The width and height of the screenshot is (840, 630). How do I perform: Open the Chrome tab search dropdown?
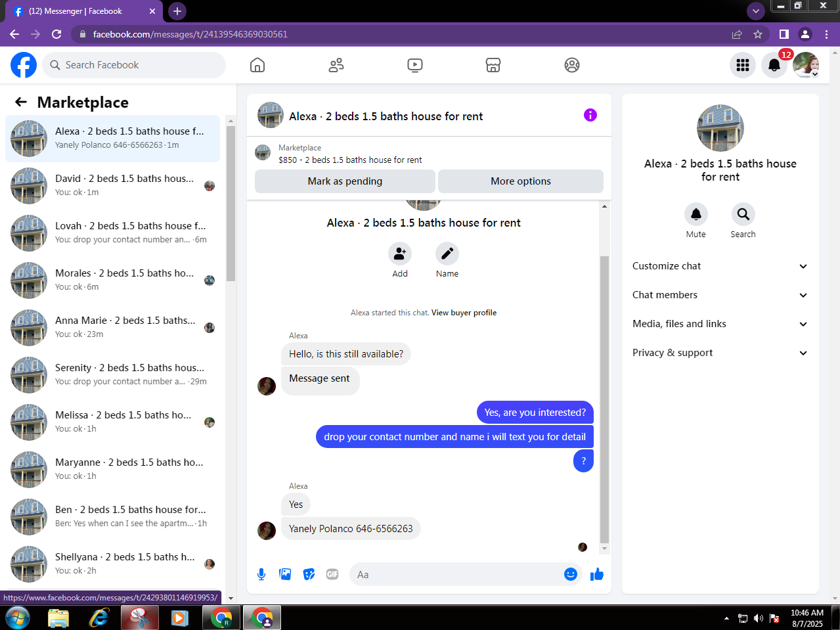pos(756,11)
